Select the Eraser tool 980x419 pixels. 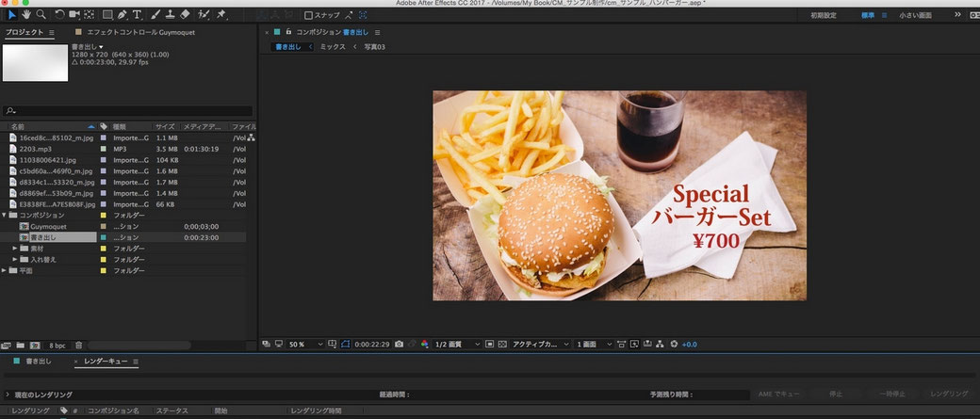[x=185, y=14]
